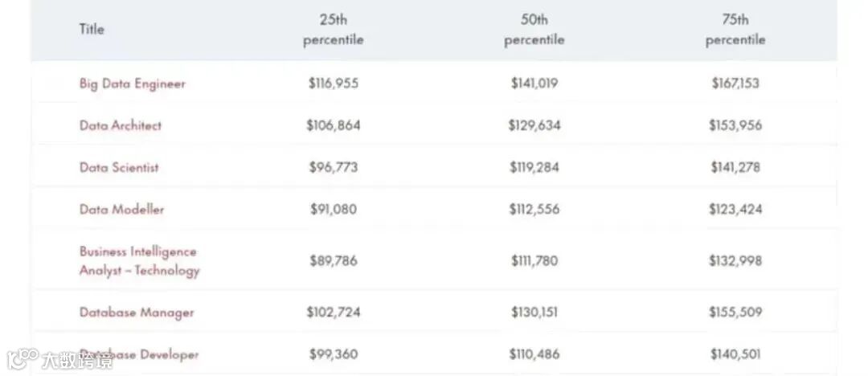Click the 75th percentile column header
The width and height of the screenshot is (868, 376).
click(x=735, y=30)
